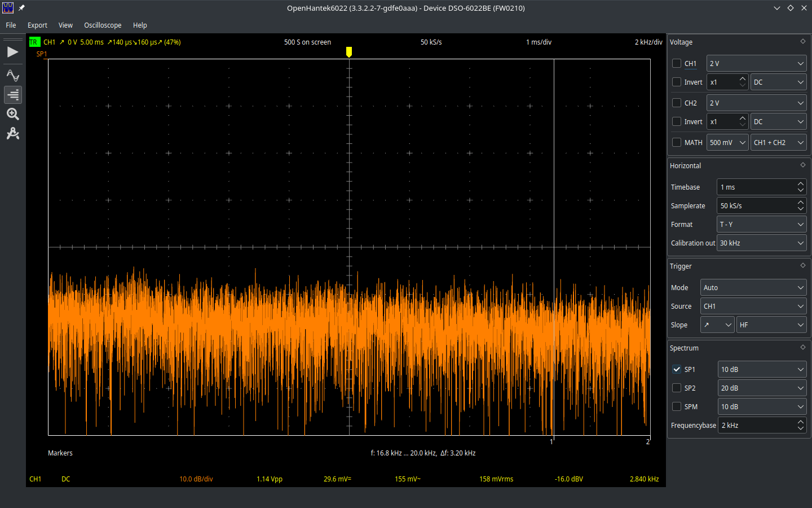812x508 pixels.
Task: Click the Timebase 1 ms spinbox
Action: point(761,187)
